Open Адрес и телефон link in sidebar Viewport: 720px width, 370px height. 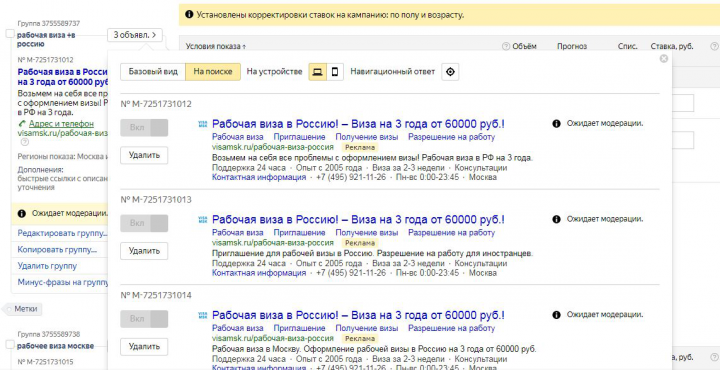pos(61,123)
